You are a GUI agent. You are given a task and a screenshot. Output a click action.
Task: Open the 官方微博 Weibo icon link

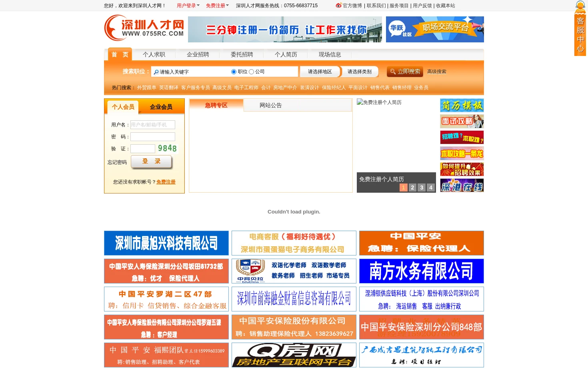tap(339, 6)
